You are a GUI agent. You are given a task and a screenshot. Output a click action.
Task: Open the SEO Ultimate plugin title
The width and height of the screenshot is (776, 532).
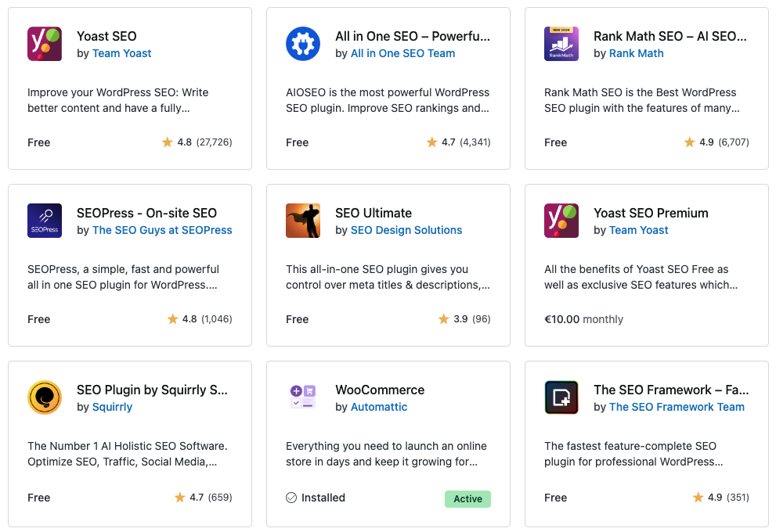pos(374,213)
